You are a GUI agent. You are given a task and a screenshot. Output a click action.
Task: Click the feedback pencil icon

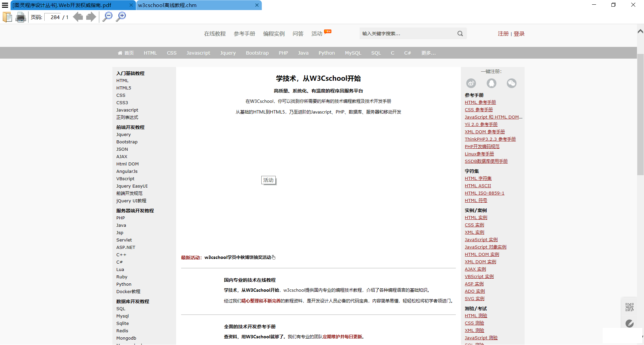[630, 324]
